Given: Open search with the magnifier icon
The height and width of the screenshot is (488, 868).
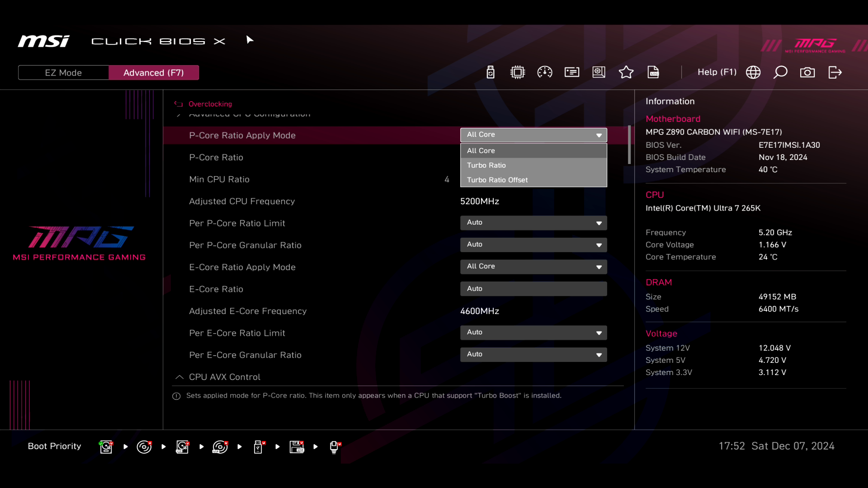Looking at the screenshot, I should [x=780, y=72].
